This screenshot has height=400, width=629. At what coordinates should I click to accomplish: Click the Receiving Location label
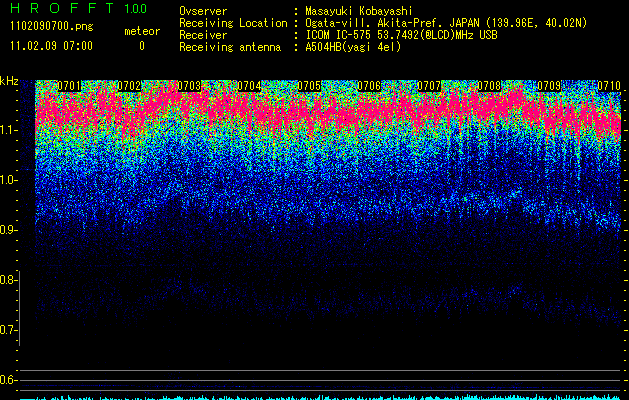233,23
